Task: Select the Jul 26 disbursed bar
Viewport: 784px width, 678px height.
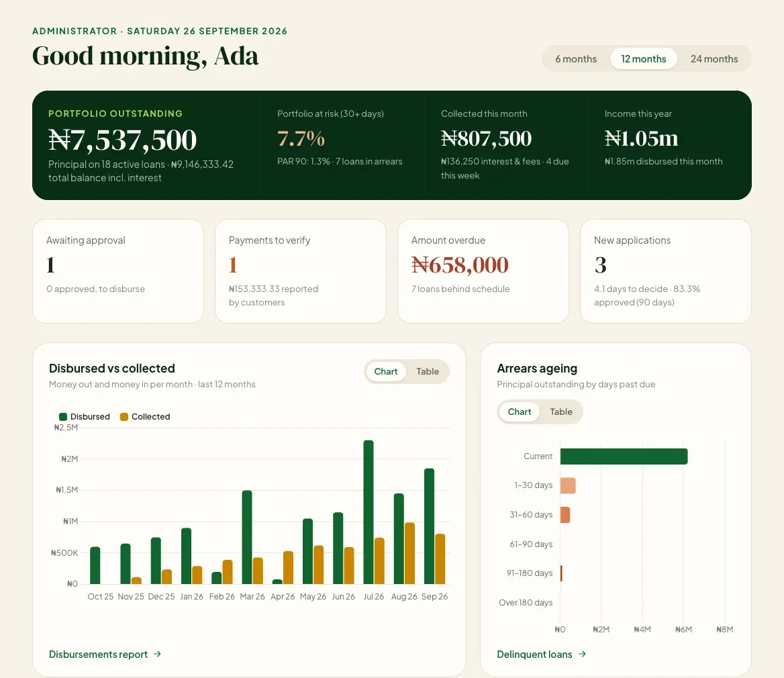Action: tap(369, 512)
